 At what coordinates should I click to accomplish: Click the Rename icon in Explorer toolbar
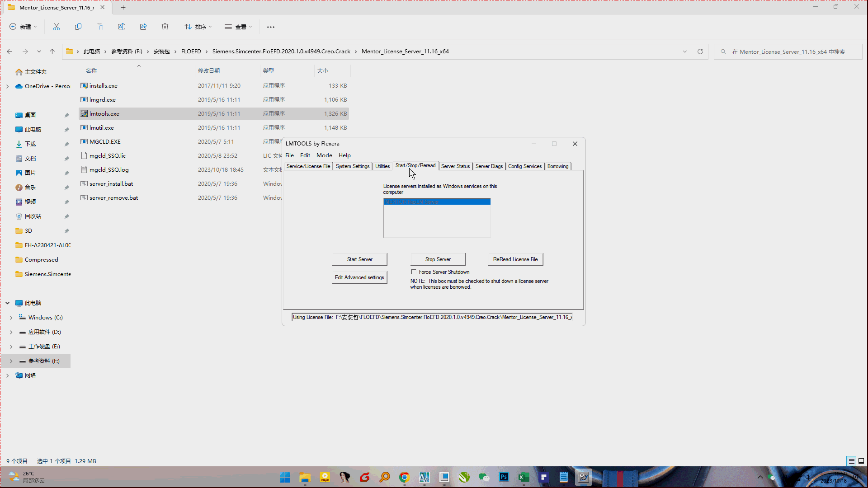[x=122, y=27]
